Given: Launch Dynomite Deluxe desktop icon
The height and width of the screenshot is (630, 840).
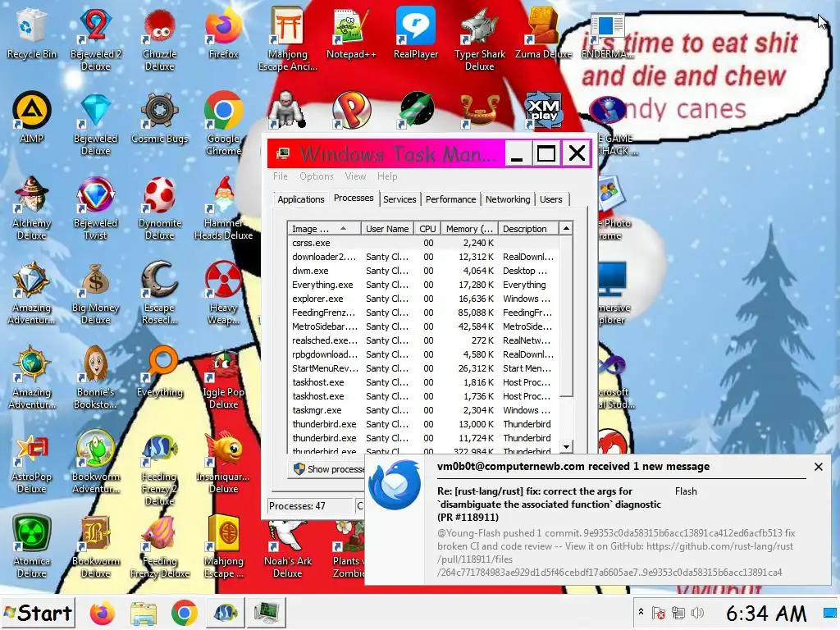Looking at the screenshot, I should (x=160, y=208).
